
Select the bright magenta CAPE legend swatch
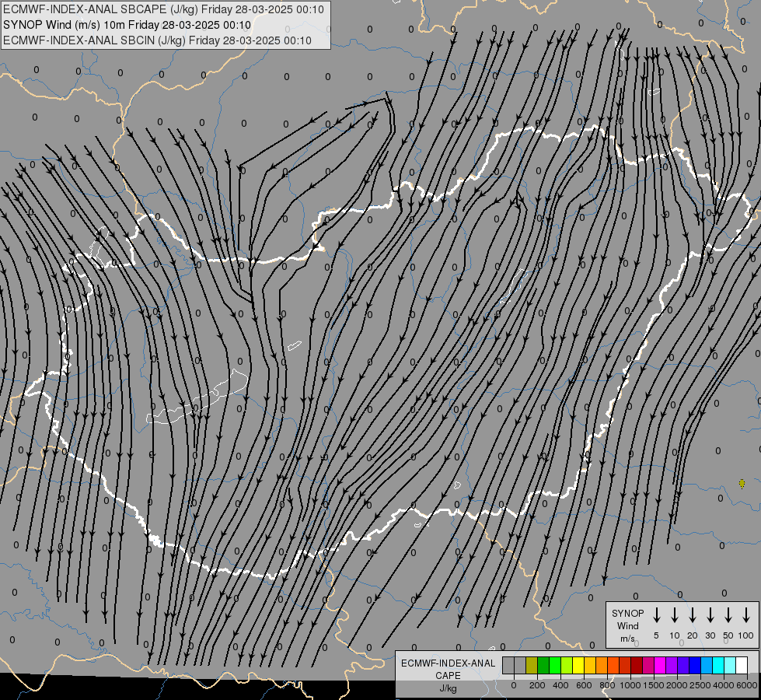[660, 665]
